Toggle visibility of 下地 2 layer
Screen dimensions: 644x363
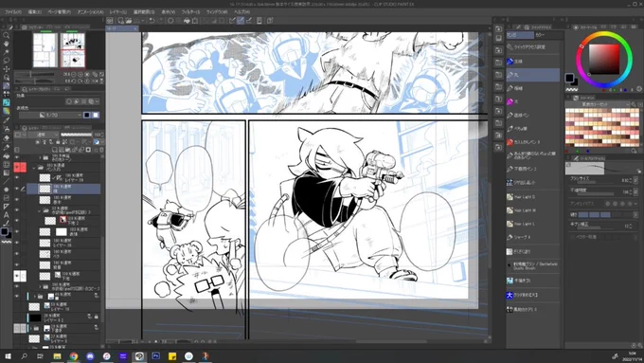coord(17,221)
